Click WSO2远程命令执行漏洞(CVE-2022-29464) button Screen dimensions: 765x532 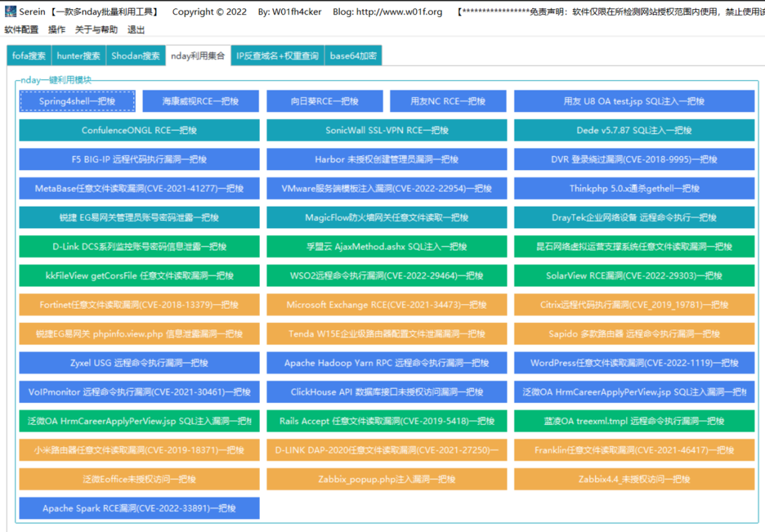(387, 276)
